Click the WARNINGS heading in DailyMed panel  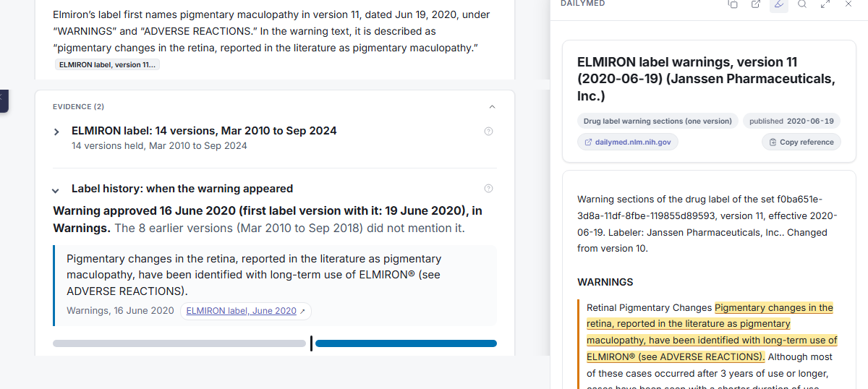pos(605,282)
